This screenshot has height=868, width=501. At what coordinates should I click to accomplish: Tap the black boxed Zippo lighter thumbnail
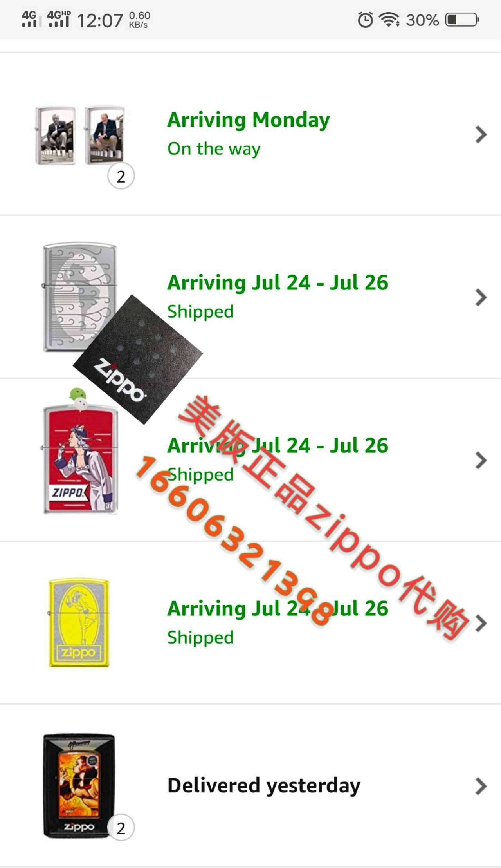(x=79, y=786)
